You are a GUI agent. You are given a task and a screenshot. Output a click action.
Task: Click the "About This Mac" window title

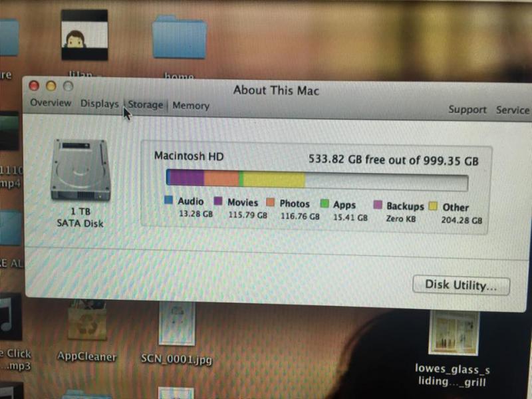[276, 90]
